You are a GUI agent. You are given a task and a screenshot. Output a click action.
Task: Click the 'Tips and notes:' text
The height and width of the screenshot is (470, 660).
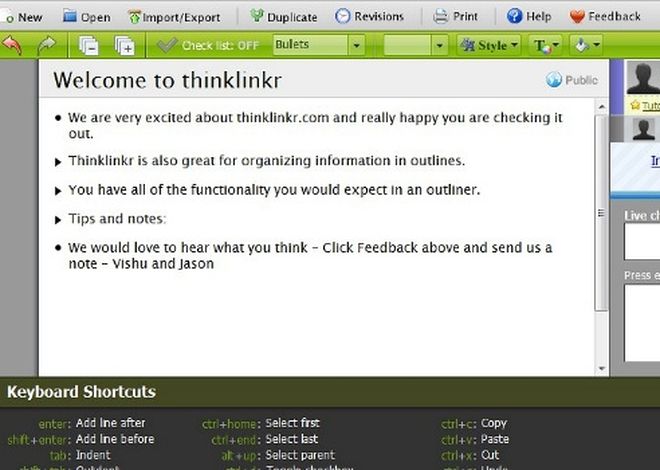pyautogui.click(x=117, y=219)
